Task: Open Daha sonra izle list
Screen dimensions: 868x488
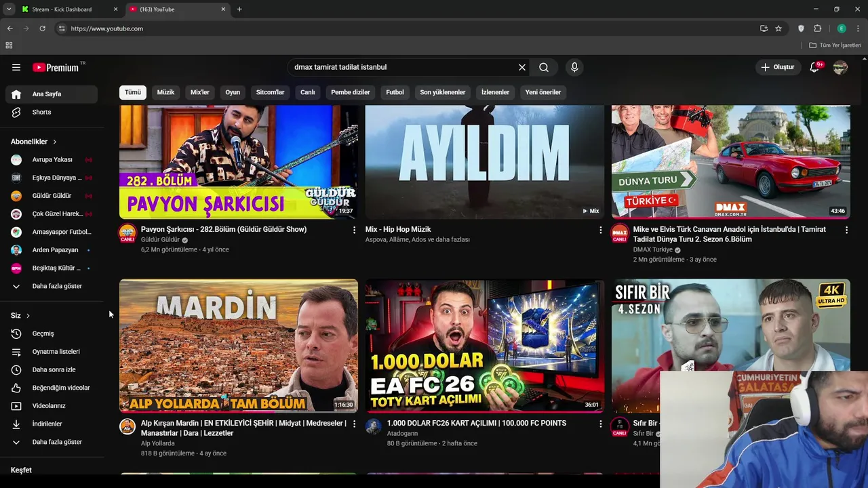Action: 52,370
